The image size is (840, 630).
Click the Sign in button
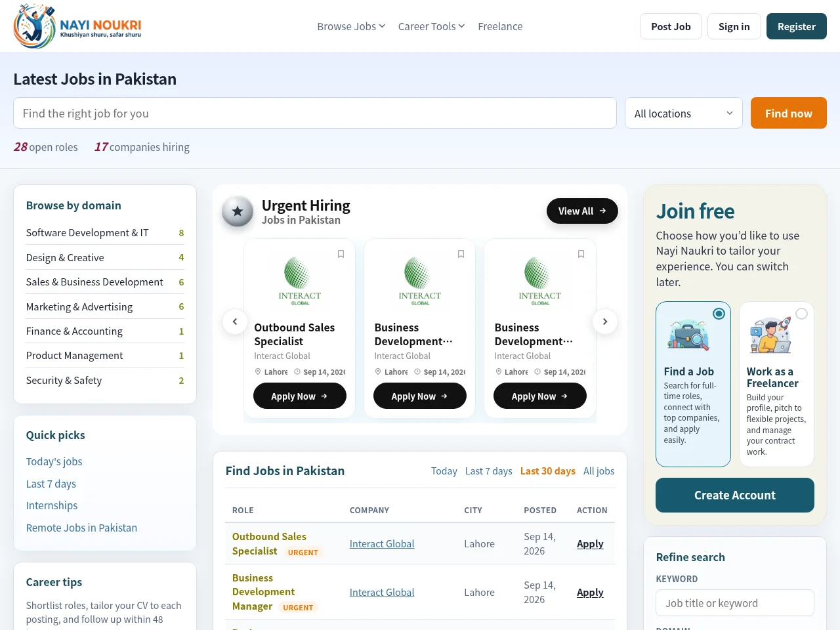click(734, 26)
